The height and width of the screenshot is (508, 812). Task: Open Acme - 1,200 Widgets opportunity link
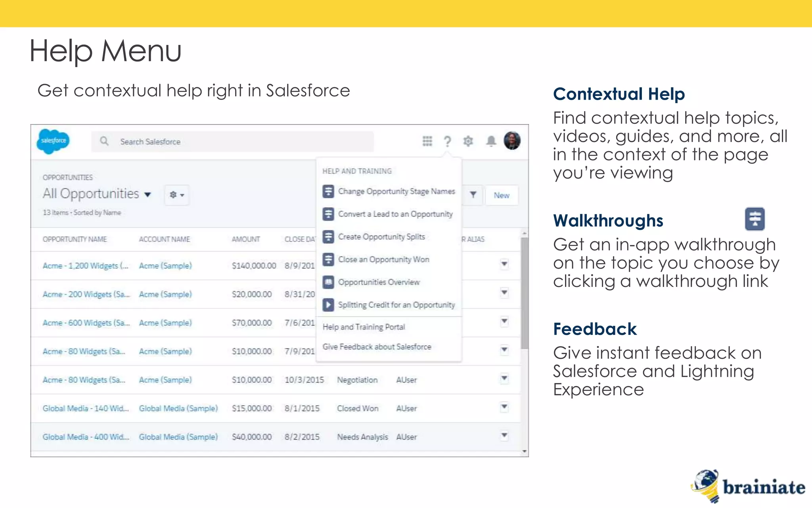(86, 266)
